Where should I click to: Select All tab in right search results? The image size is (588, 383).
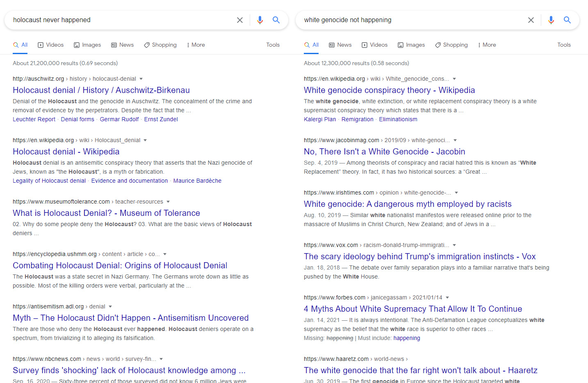tap(312, 45)
